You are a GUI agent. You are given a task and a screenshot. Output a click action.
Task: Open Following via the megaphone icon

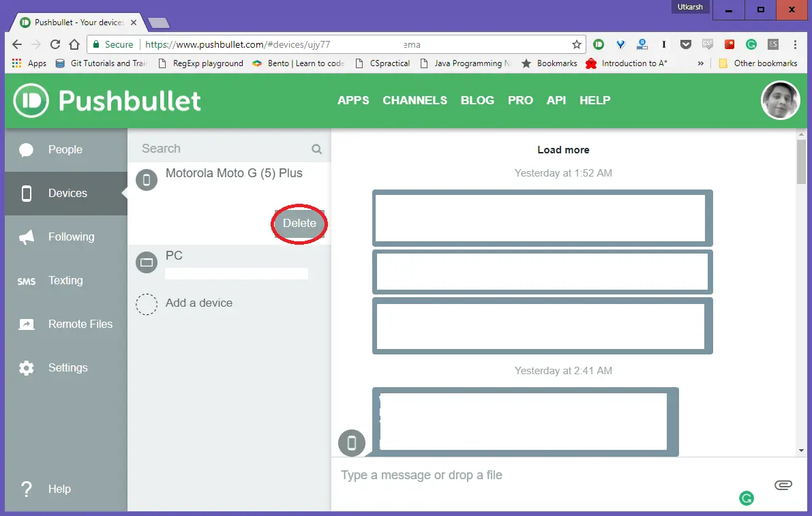click(x=25, y=237)
